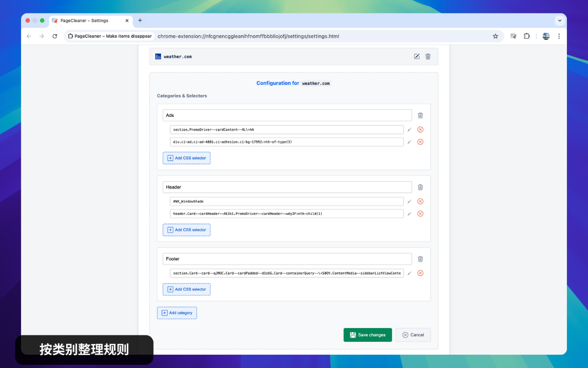Edit the weather.com site name
Image resolution: width=588 pixels, height=368 pixels.
click(417, 56)
